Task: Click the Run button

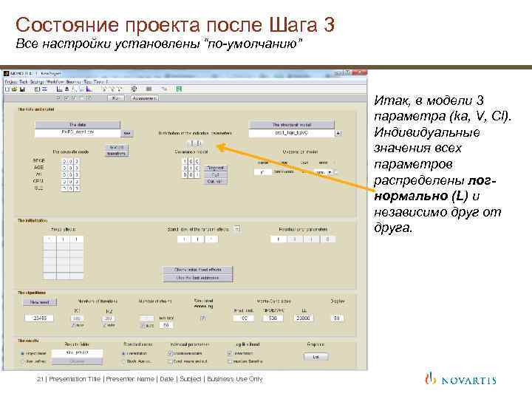Action: (x=116, y=98)
